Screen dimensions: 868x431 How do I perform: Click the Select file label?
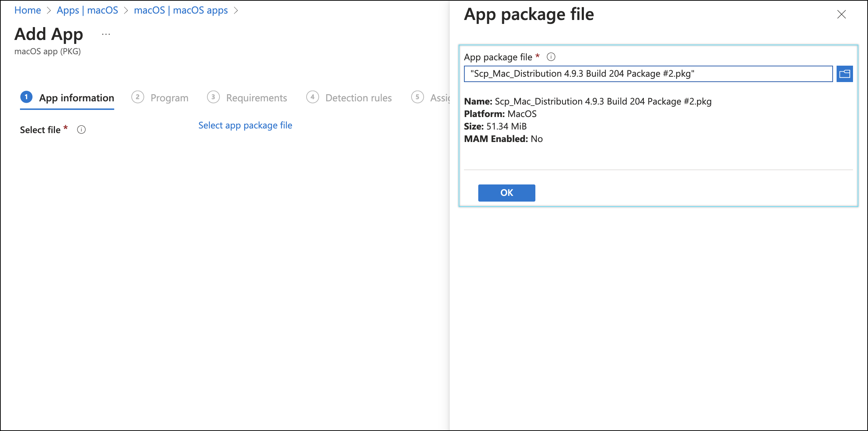pyautogui.click(x=40, y=130)
